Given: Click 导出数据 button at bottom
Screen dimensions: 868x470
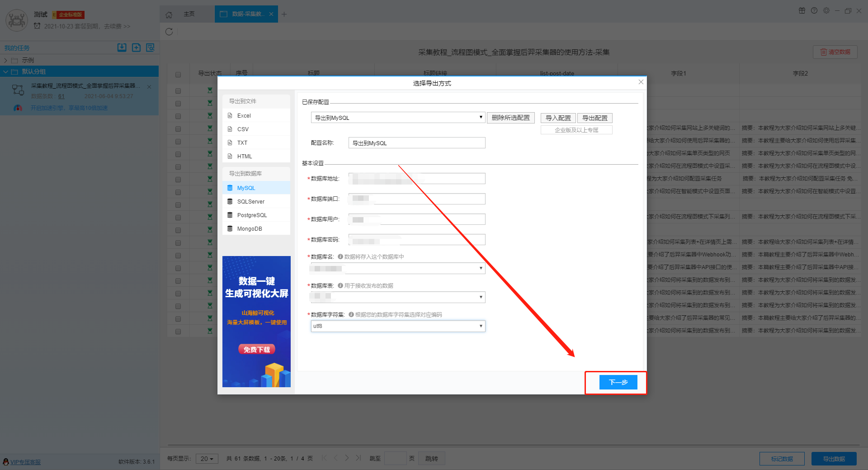Looking at the screenshot, I should [x=834, y=459].
